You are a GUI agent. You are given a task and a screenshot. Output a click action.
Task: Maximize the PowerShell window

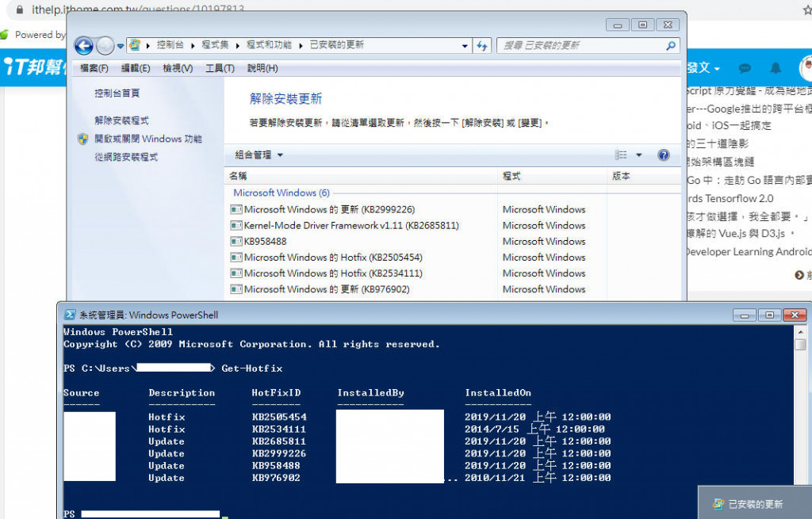click(x=769, y=315)
